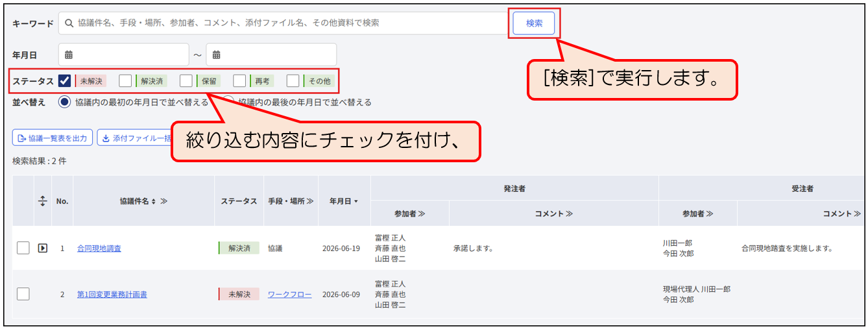Click the row reorder arrows icon in header
The width and height of the screenshot is (868, 329).
point(43,201)
